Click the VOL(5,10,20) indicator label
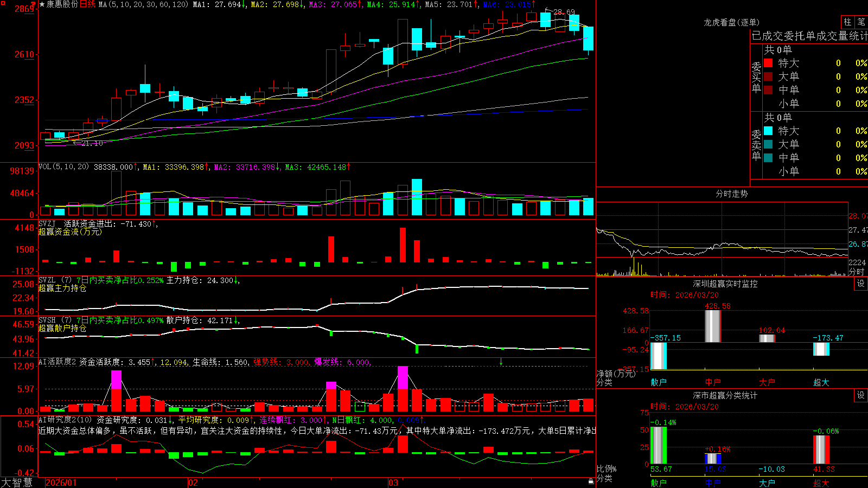868x488 pixels. pyautogui.click(x=63, y=166)
